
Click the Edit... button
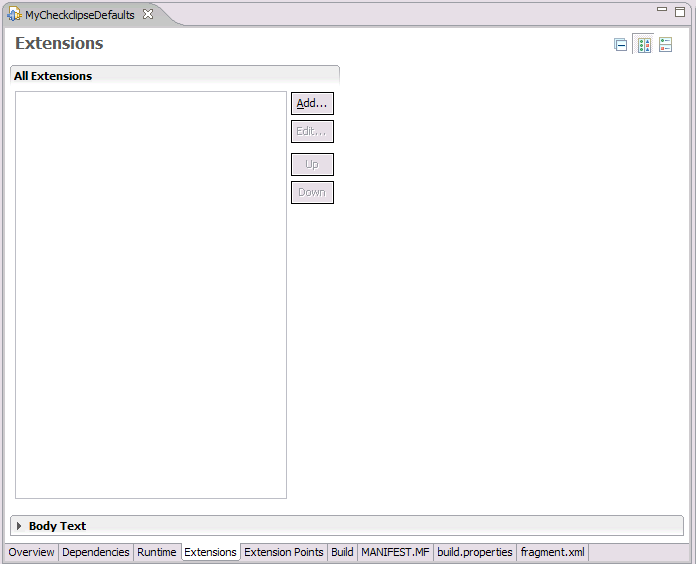312,132
